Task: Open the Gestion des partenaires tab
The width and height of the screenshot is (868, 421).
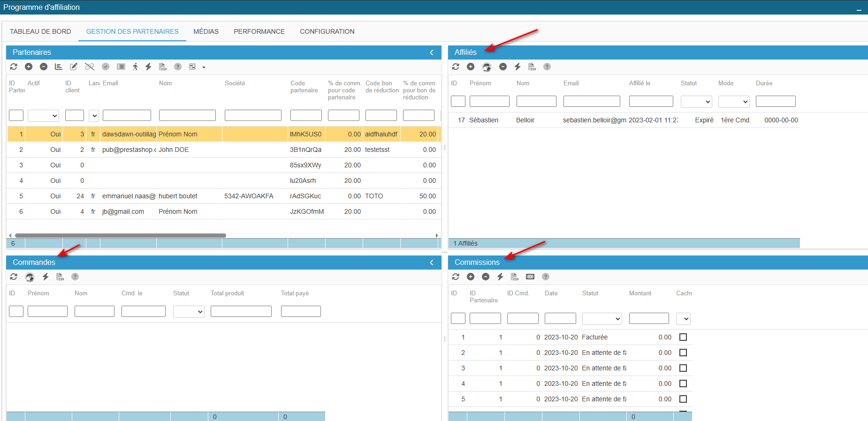Action: click(x=132, y=31)
